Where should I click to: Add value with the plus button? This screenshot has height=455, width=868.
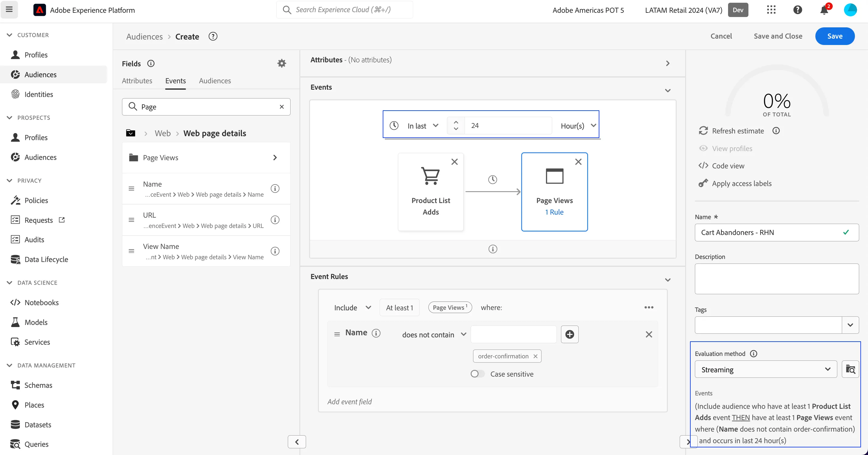570,334
